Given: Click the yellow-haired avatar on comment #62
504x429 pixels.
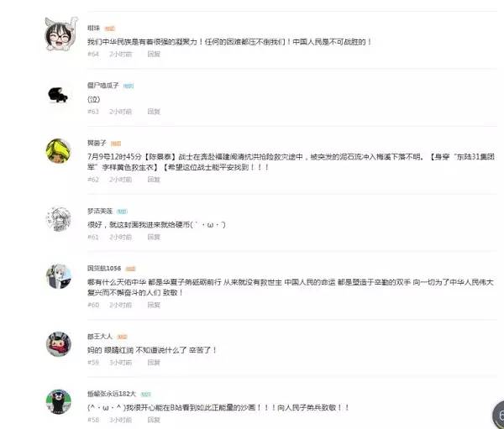Looking at the screenshot, I should pos(59,151).
